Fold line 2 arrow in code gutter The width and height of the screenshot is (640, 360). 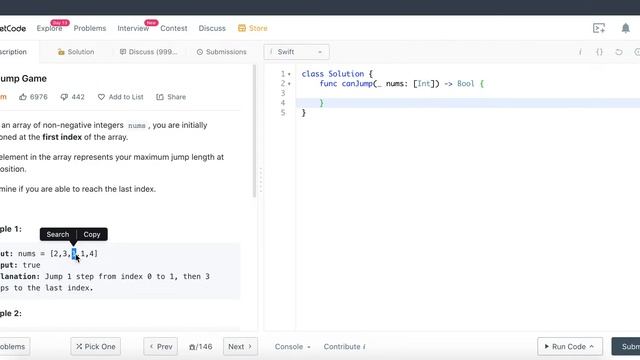(x=289, y=84)
